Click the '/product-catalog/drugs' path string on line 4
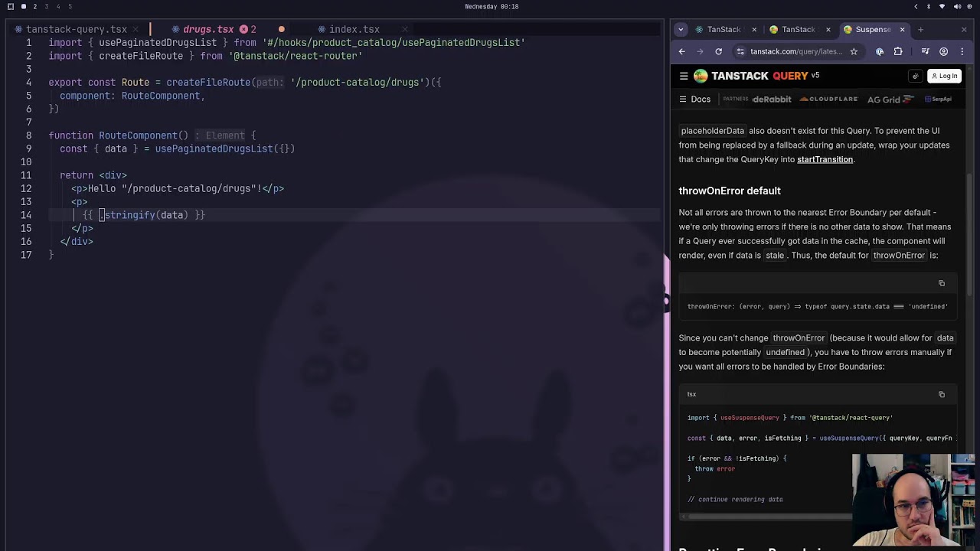 point(356,83)
